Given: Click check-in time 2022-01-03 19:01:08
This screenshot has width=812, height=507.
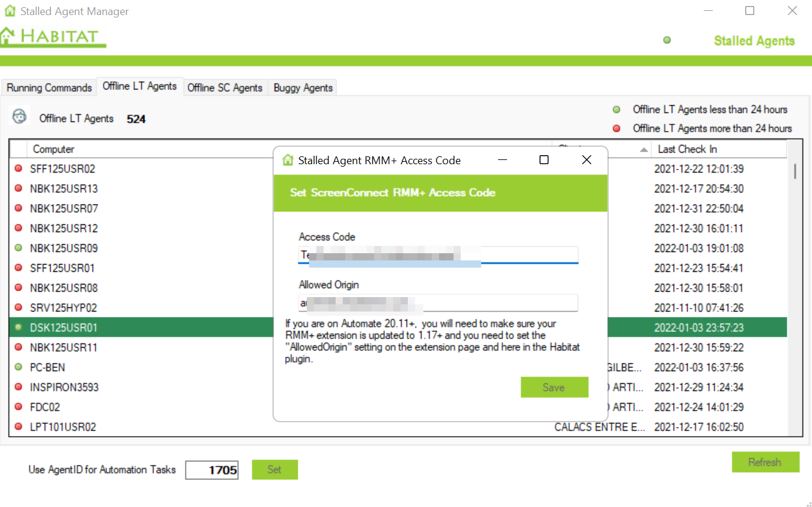Looking at the screenshot, I should [x=699, y=248].
